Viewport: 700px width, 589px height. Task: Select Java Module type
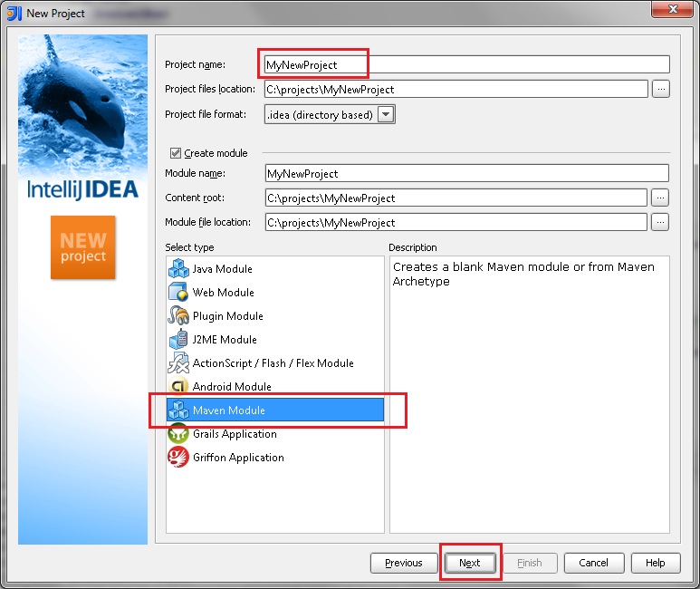point(275,268)
